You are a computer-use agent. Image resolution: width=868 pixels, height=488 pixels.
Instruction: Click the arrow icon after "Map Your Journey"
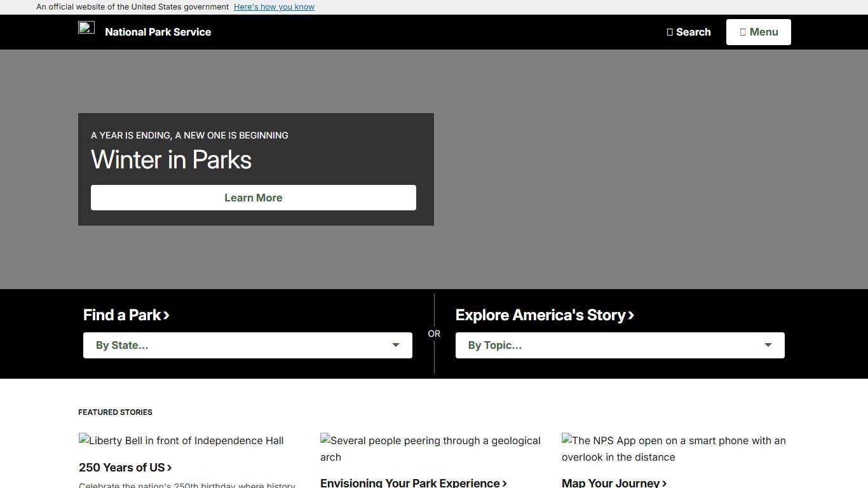pyautogui.click(x=665, y=483)
